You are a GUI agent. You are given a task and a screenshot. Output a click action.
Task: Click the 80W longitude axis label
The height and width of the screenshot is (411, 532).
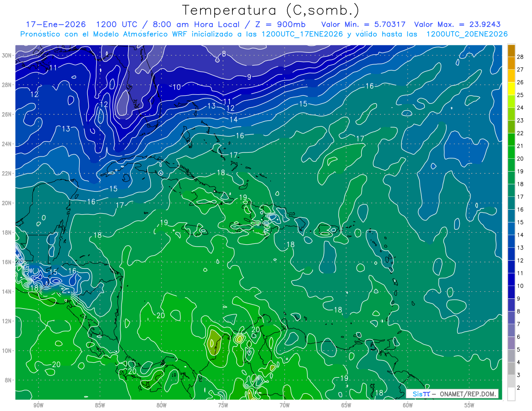161,405
